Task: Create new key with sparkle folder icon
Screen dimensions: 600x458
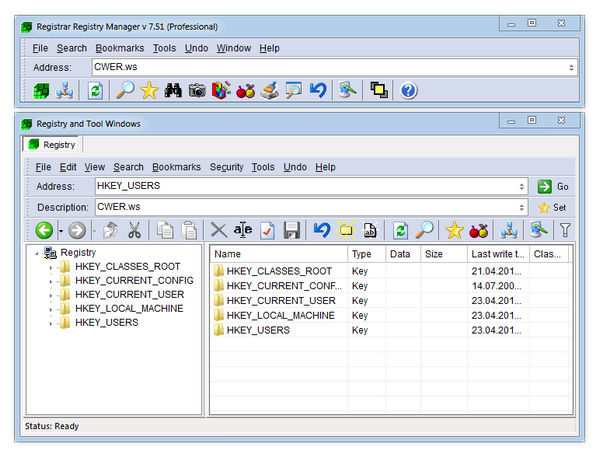Action: pos(346,230)
